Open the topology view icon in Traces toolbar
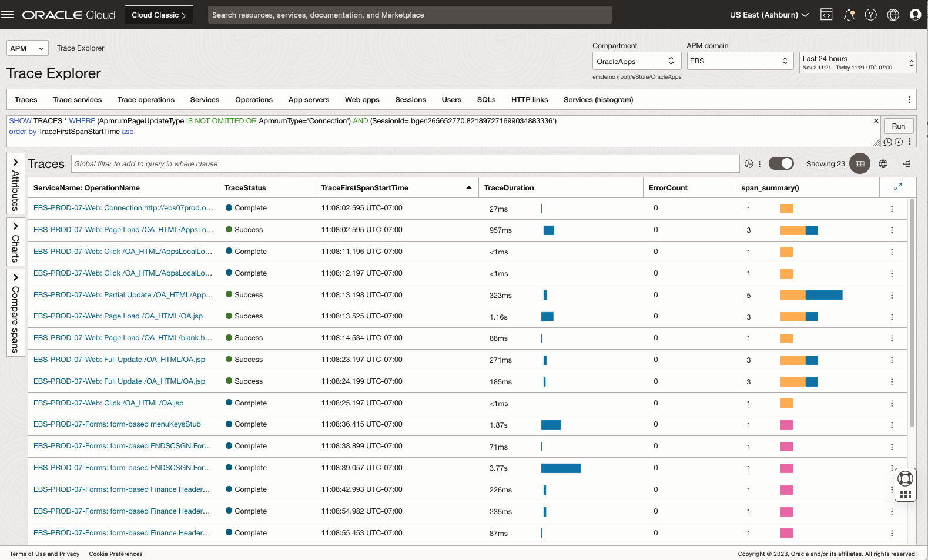This screenshot has height=560, width=928. click(906, 164)
